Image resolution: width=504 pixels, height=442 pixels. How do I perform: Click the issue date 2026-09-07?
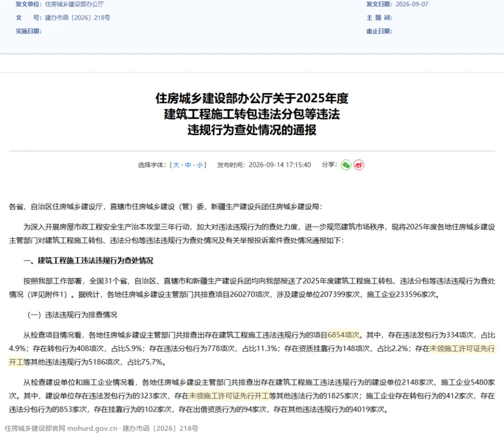coord(412,4)
